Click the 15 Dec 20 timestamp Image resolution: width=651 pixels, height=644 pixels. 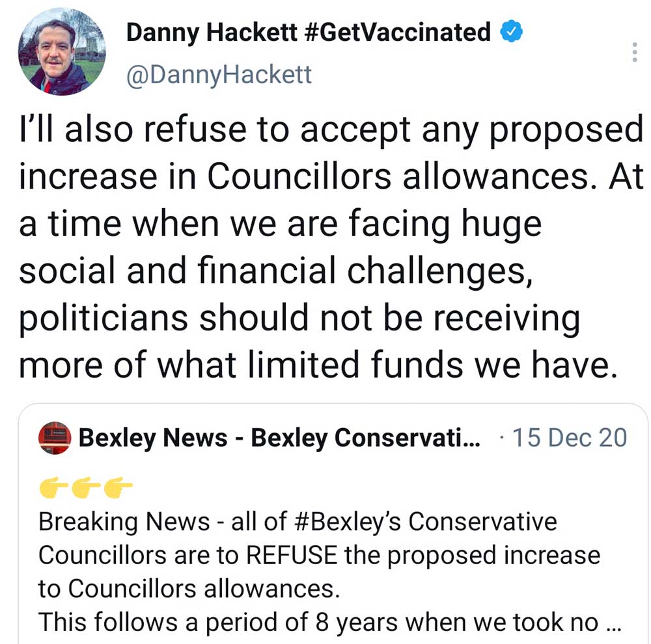point(569,438)
